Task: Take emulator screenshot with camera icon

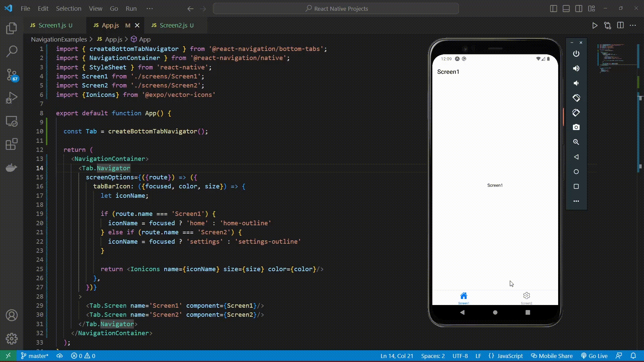Action: coord(576,127)
